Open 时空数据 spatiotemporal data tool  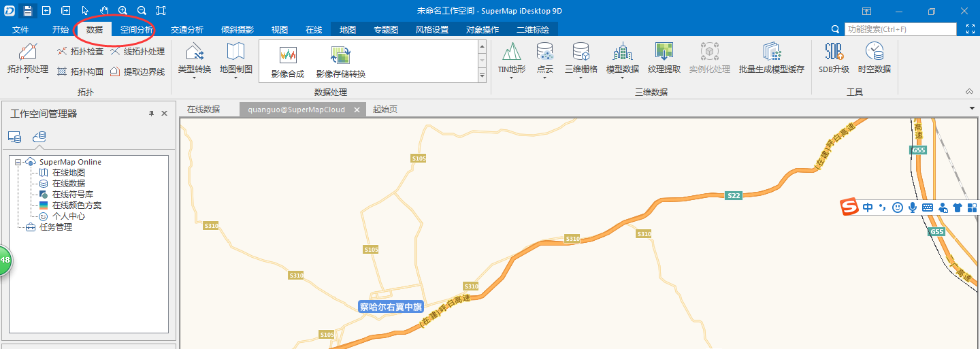(875, 59)
